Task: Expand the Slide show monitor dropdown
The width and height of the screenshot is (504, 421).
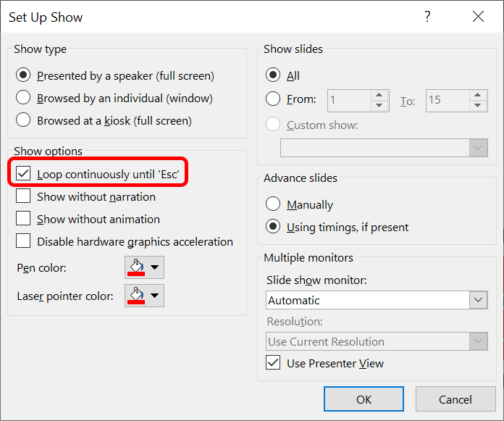Action: (478, 300)
